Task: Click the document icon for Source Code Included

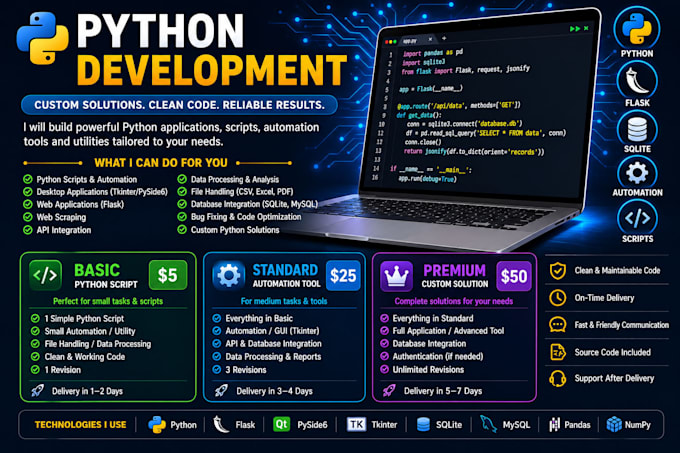Action: (x=558, y=352)
